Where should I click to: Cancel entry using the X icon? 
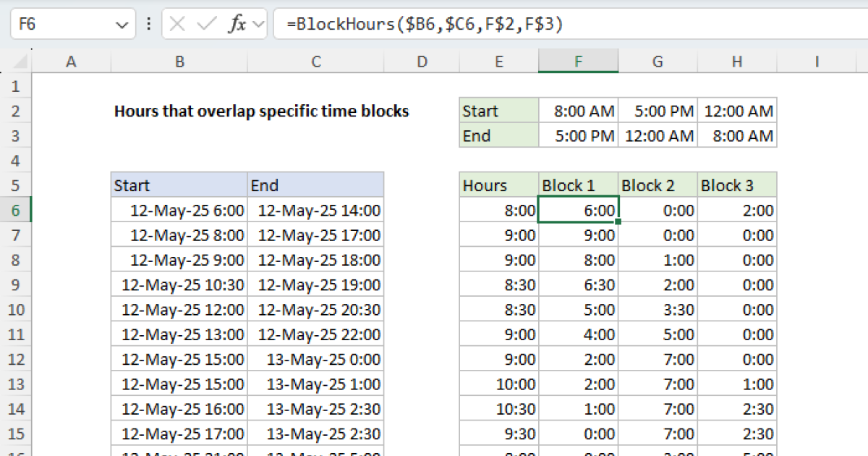pos(176,22)
